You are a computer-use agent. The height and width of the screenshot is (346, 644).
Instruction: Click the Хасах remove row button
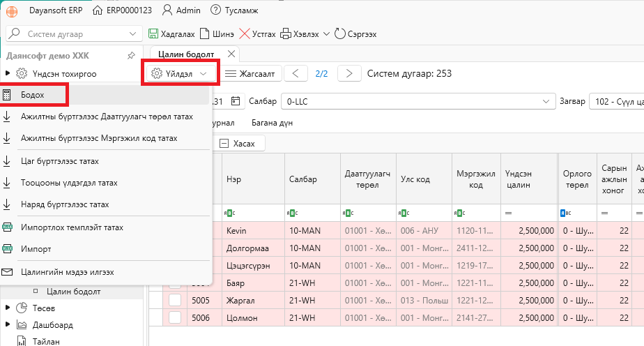(x=238, y=144)
